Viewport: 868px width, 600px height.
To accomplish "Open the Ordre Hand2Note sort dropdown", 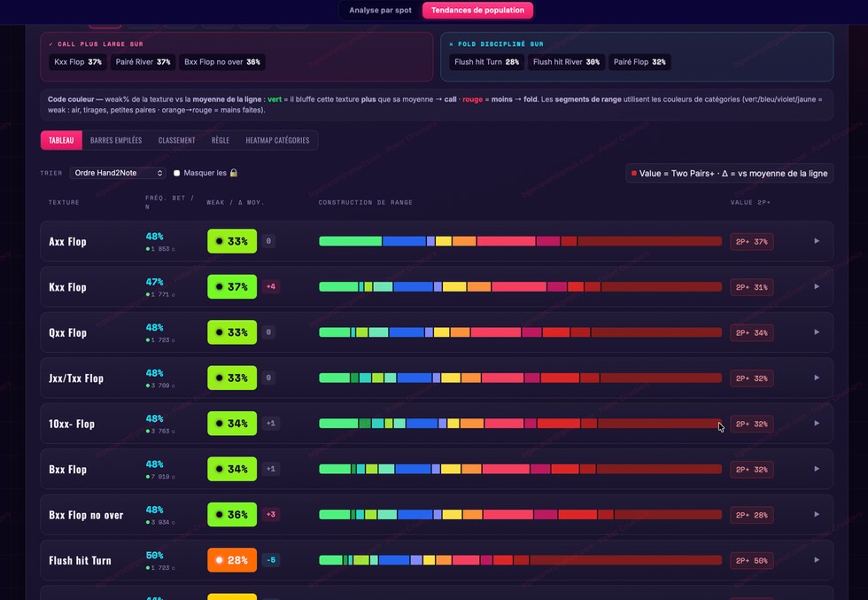I will 118,173.
